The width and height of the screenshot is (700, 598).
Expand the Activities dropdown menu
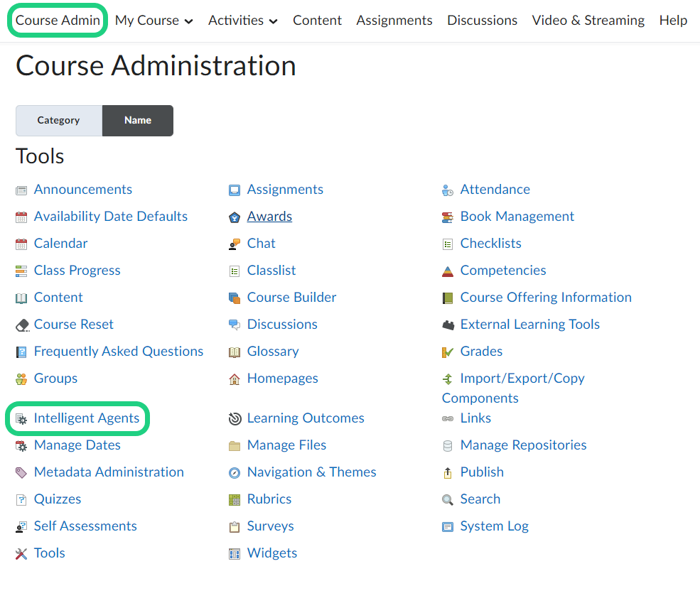click(242, 21)
